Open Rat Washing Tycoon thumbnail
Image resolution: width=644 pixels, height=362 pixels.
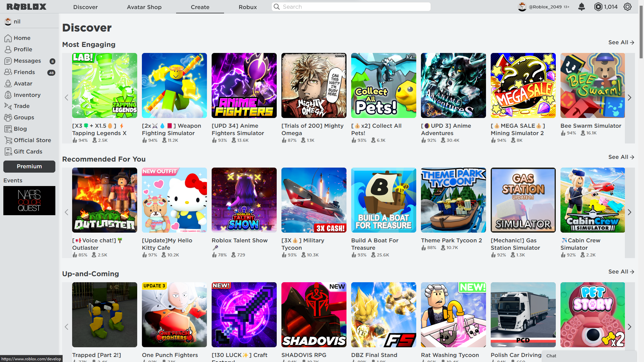(453, 315)
